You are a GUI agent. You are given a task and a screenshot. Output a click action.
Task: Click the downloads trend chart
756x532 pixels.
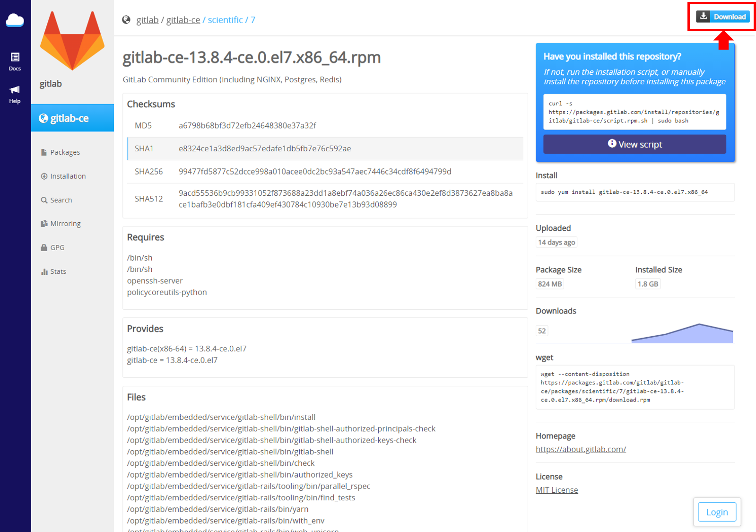click(x=682, y=333)
